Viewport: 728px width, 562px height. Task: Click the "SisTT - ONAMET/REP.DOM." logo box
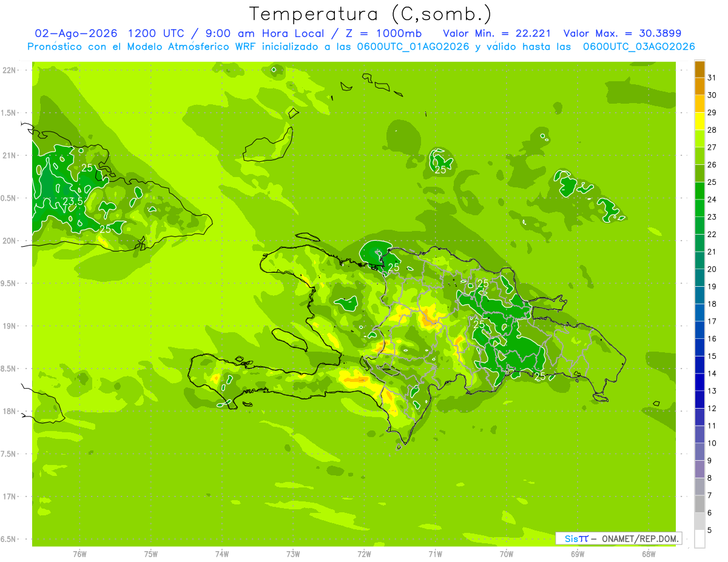click(619, 538)
